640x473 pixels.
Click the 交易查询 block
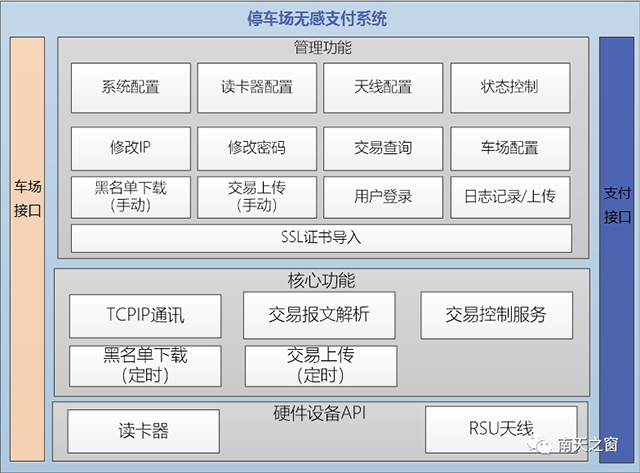383,148
